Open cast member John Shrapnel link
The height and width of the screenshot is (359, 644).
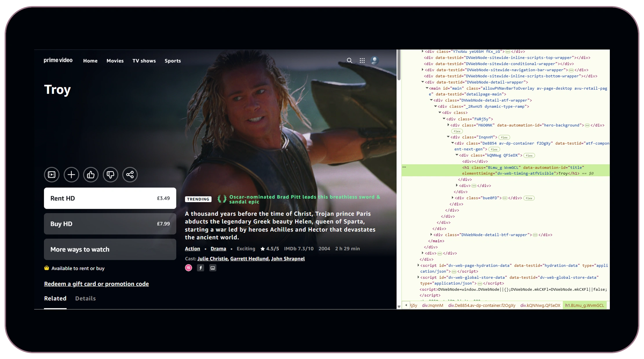pos(288,259)
